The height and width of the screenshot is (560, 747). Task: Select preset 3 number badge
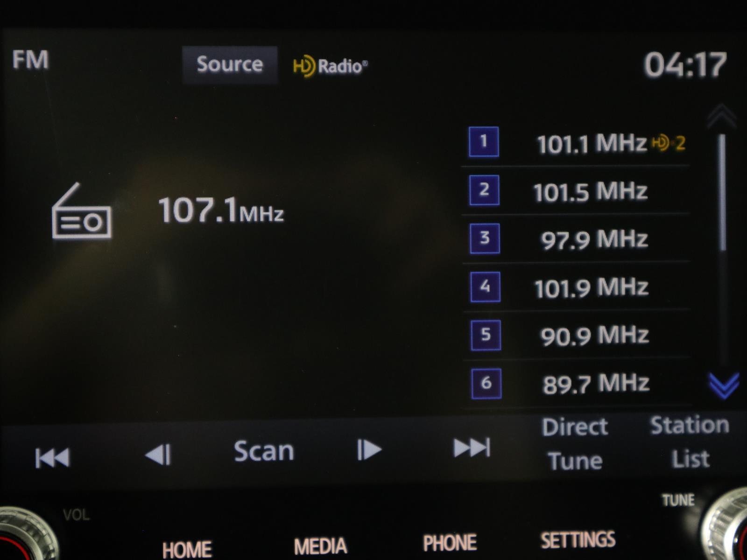pyautogui.click(x=485, y=238)
